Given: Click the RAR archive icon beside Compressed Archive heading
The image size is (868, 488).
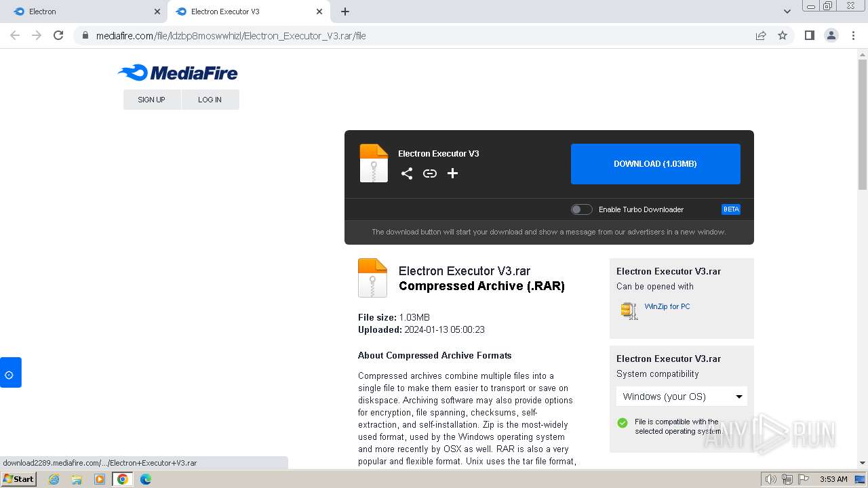Looking at the screenshot, I should pyautogui.click(x=372, y=278).
